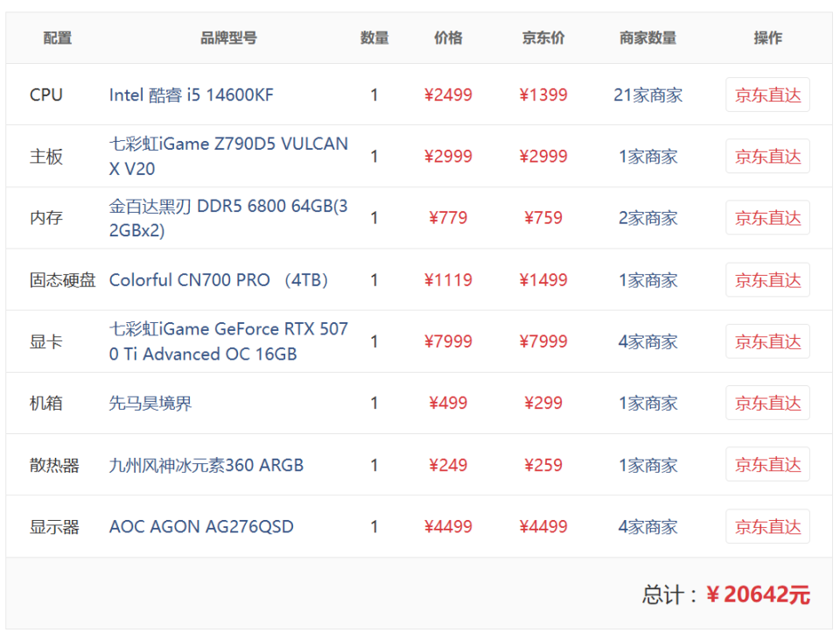This screenshot has width=840, height=639.
Task: Click 1家商家 in 散热器 row
Action: click(647, 465)
